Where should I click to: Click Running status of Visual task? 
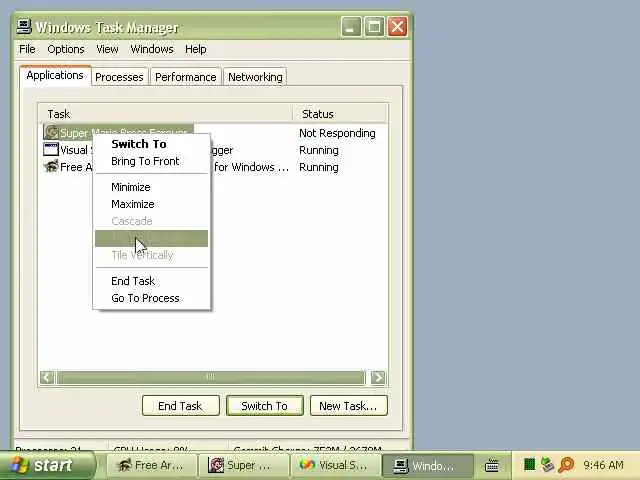point(319,151)
